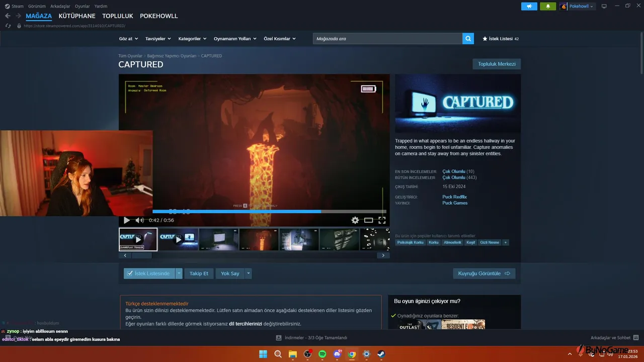
Task: Click Yok Say button
Action: pos(230,274)
